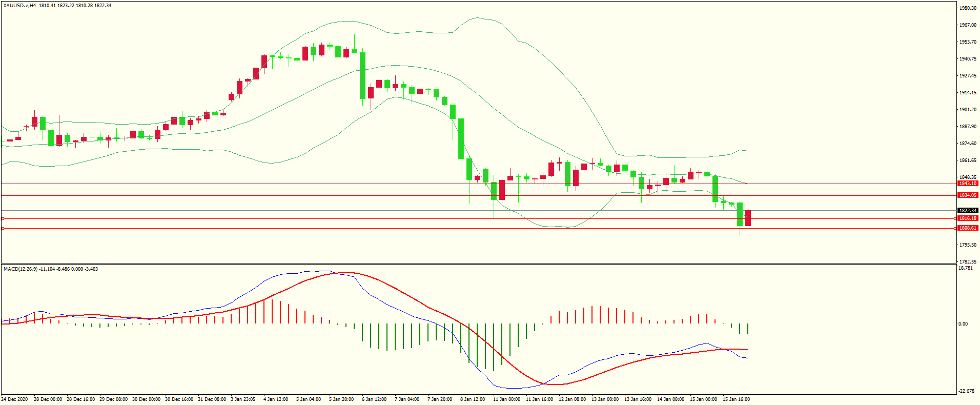The image size is (980, 405).
Task: Click the 6 Jan 12:00 time label
Action: tap(374, 399)
